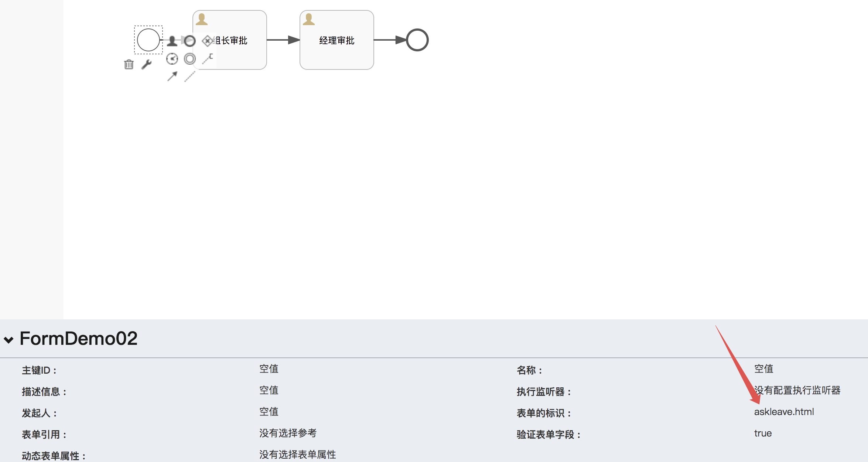Open 动态表单属性 form properties value
Screen dimensions: 868x462
pos(297,455)
